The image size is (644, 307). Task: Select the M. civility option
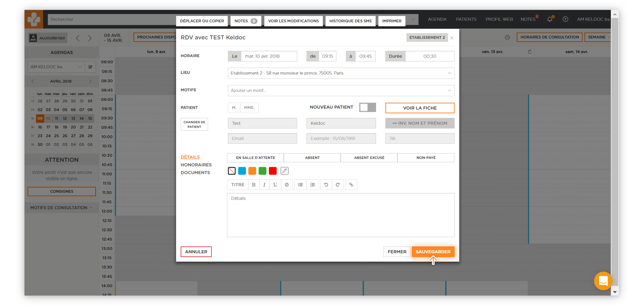[x=234, y=107]
